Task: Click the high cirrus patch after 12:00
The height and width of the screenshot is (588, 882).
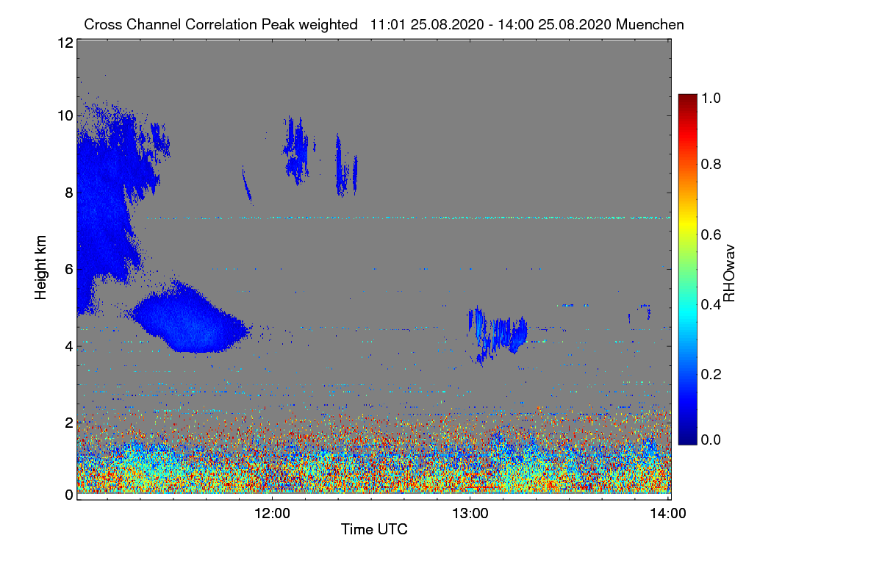Action: click(296, 151)
